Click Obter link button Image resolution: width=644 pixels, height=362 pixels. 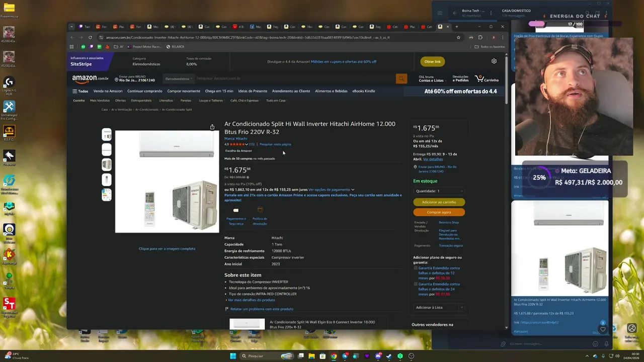pyautogui.click(x=432, y=61)
